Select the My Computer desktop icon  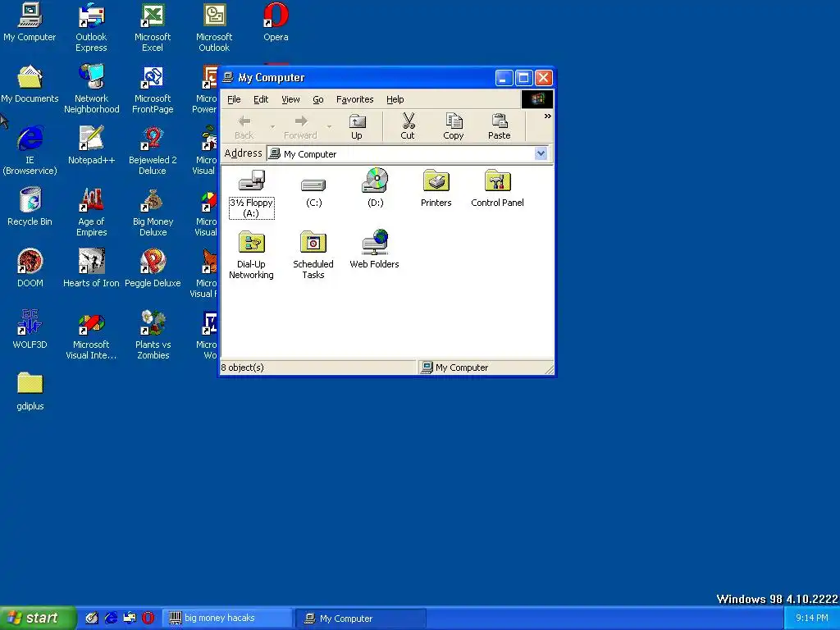[30, 22]
